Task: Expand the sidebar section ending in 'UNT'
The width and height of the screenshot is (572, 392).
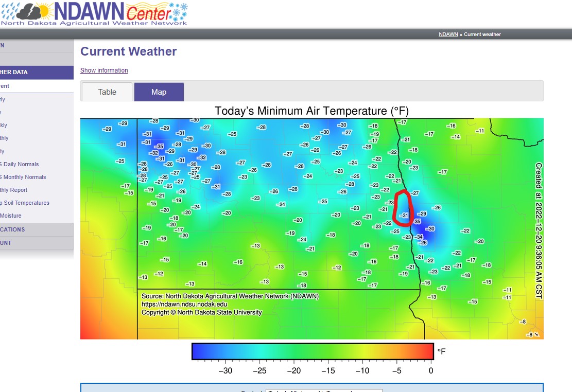Action: tap(37, 243)
